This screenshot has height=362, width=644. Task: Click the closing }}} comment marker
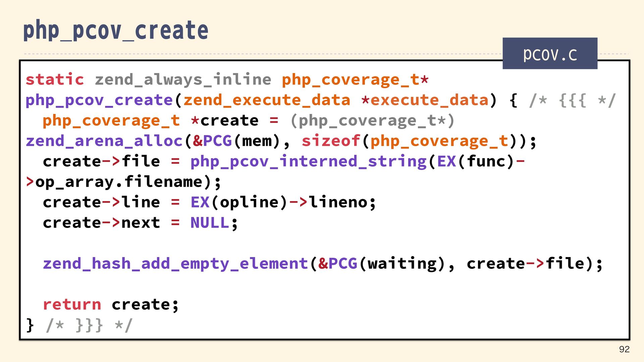coord(89,325)
